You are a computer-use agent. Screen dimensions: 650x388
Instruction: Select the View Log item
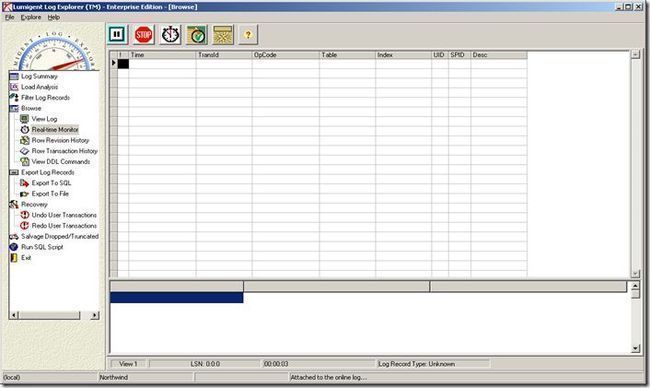44,119
